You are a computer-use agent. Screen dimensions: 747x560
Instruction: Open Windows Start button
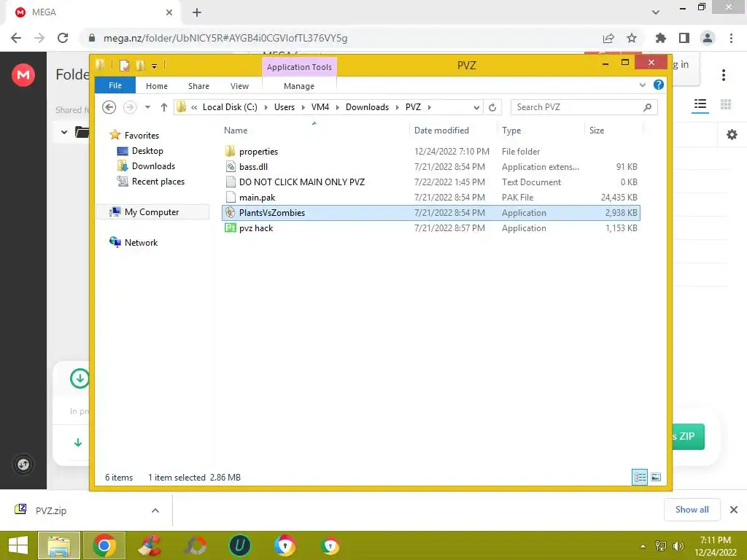[x=18, y=545]
